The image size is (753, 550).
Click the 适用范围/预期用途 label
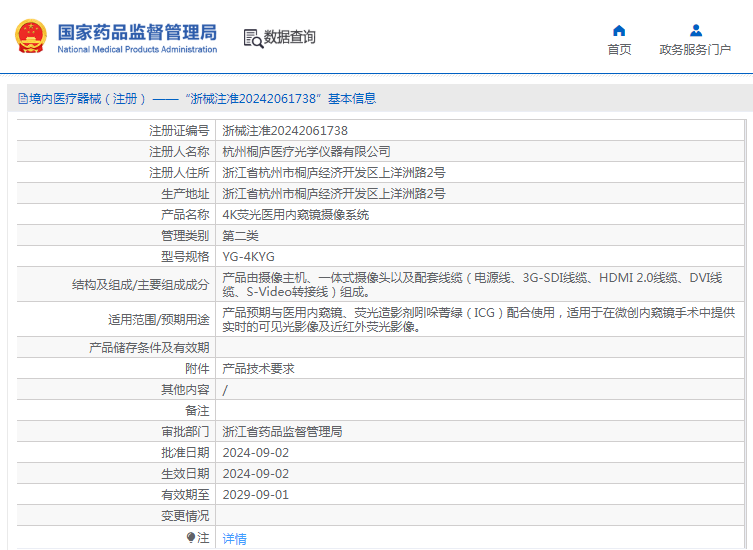158,320
